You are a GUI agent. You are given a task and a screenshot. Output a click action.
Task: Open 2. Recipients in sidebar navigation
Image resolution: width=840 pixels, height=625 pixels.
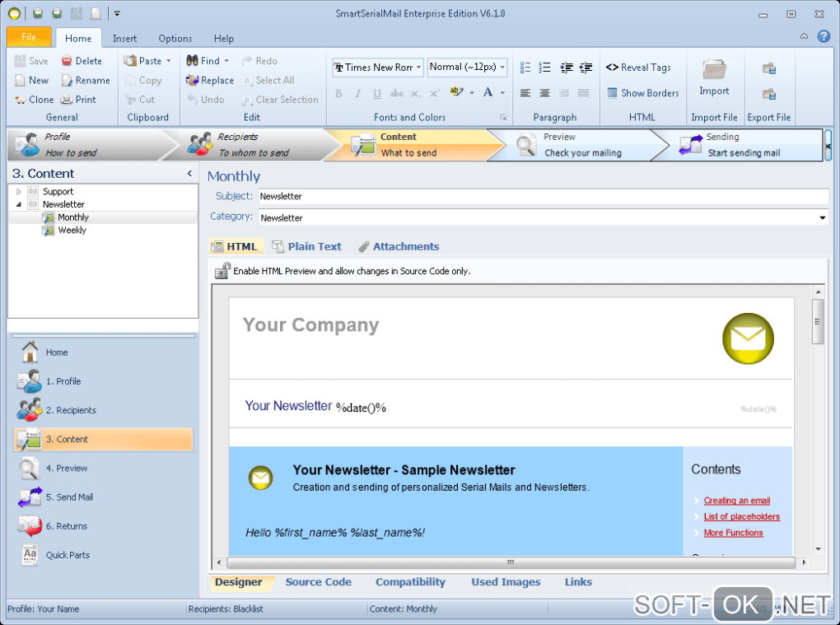coord(71,410)
